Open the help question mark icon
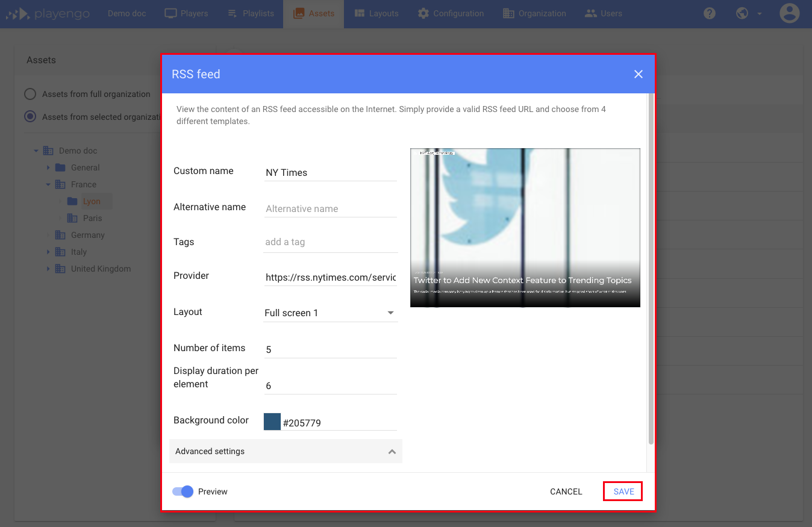Viewport: 812px width, 527px height. click(710, 13)
